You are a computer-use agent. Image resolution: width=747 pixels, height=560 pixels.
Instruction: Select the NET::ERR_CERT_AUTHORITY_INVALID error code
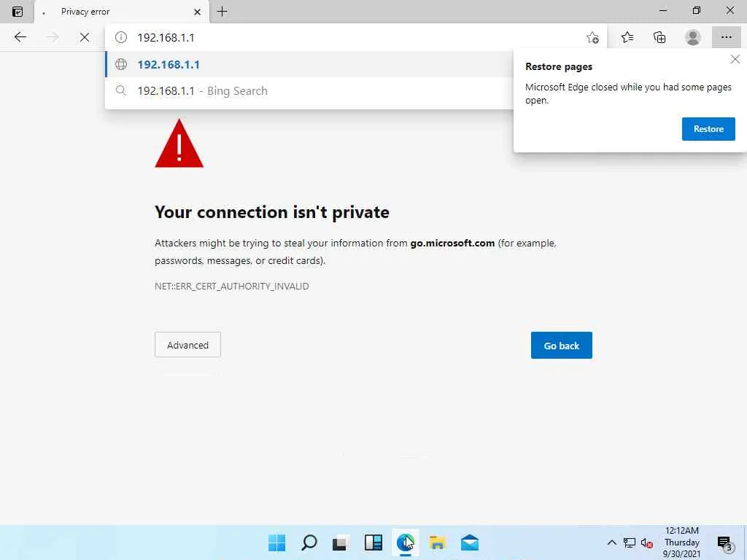click(231, 286)
